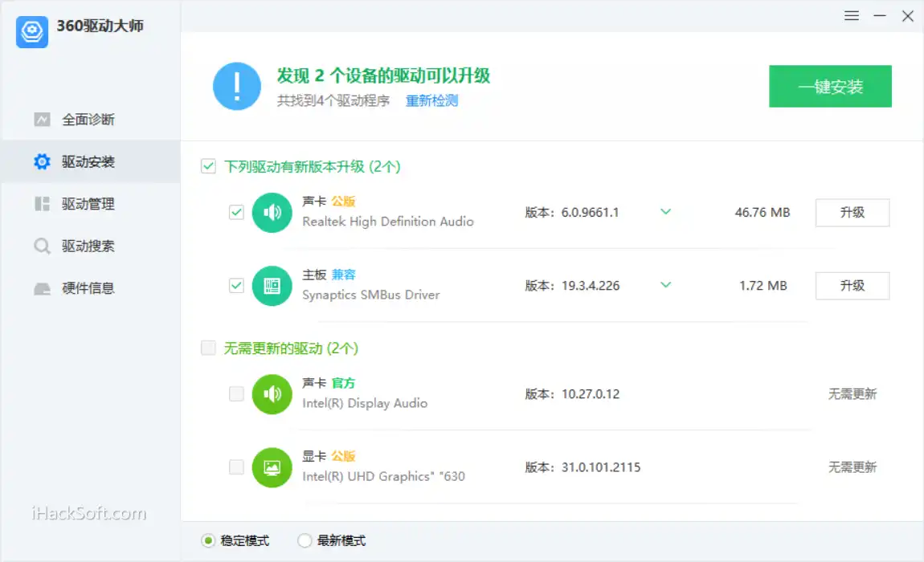The height and width of the screenshot is (562, 924).
Task: Show the 硬件信息 section
Action: pos(91,288)
